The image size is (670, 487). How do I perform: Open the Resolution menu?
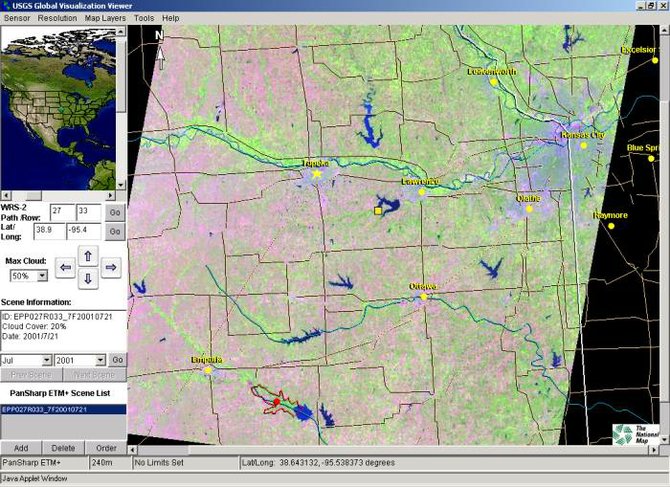pos(57,18)
